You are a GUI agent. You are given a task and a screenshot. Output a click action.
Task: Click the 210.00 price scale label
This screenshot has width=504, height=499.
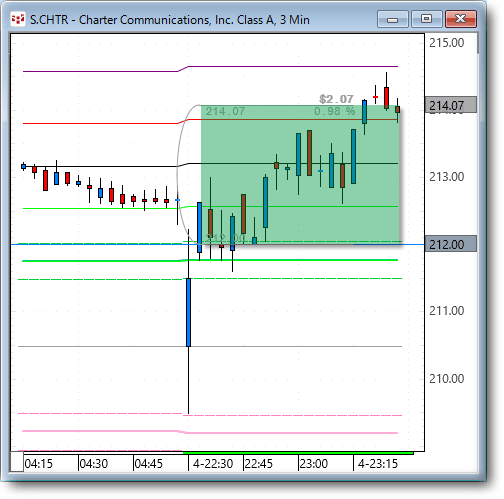click(446, 379)
